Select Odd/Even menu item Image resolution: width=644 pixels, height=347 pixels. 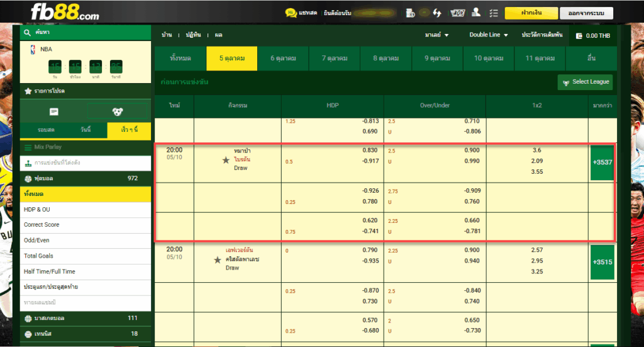coord(86,241)
